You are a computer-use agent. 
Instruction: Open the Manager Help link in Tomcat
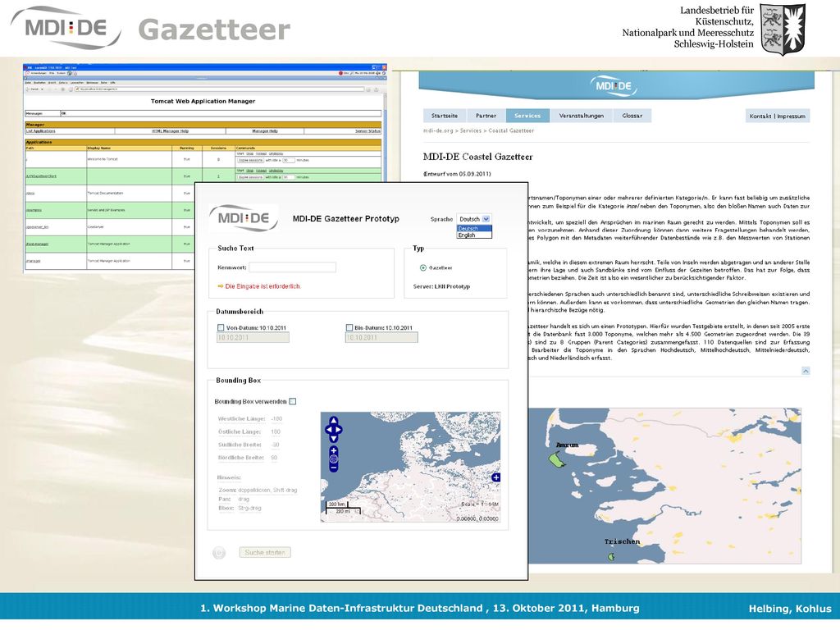[265, 131]
